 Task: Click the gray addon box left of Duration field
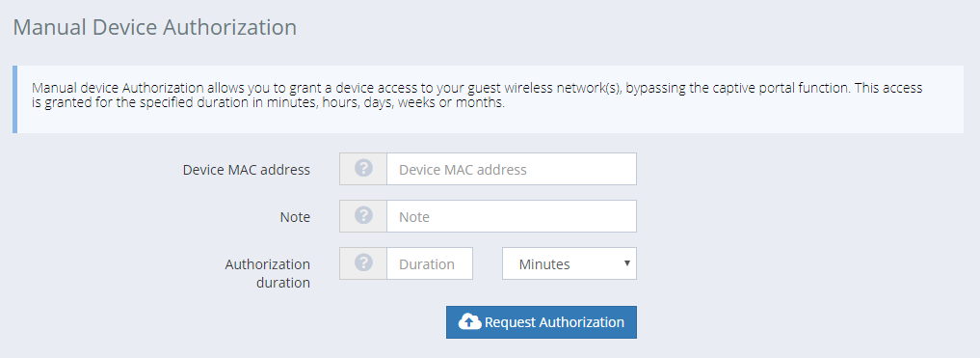coord(363,263)
